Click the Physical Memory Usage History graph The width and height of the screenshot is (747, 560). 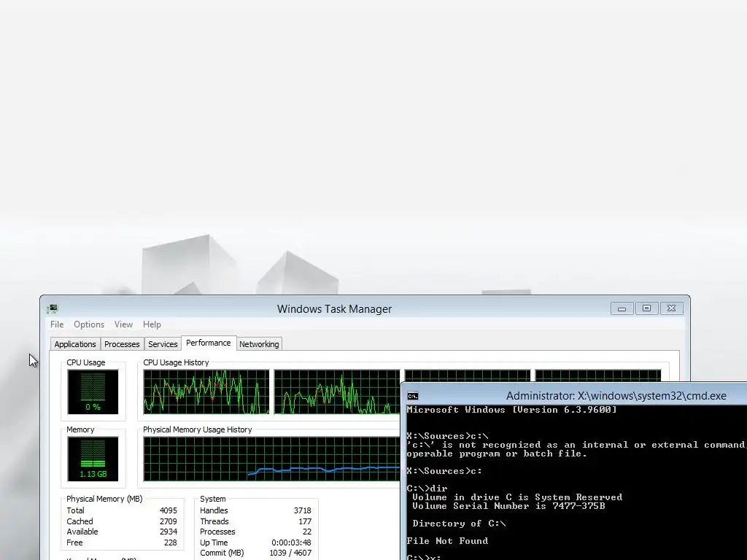271,459
